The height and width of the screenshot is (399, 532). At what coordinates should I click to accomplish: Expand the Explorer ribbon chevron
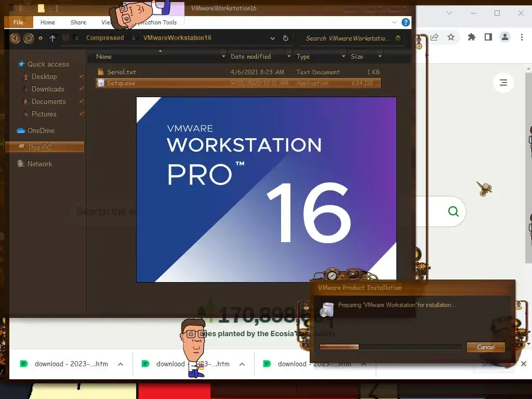click(394, 22)
